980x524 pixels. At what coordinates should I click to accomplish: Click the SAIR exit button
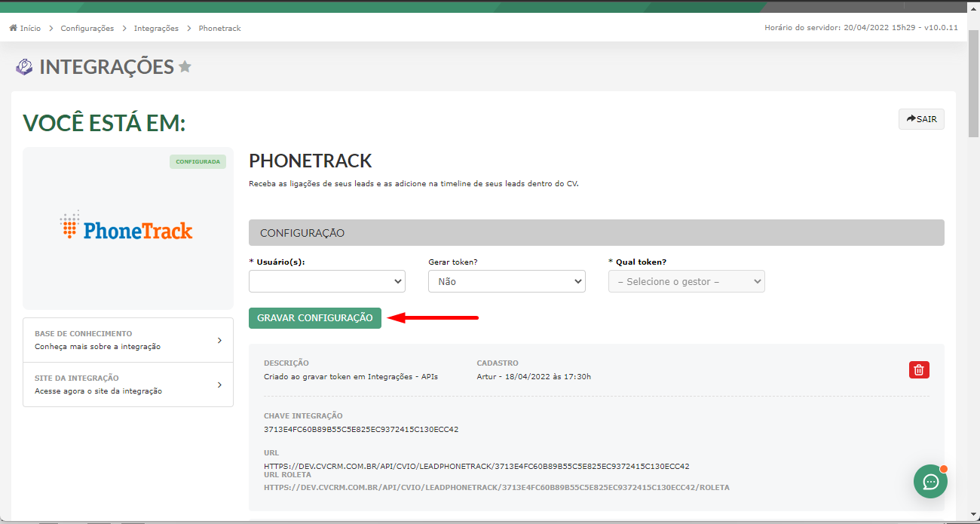(921, 119)
